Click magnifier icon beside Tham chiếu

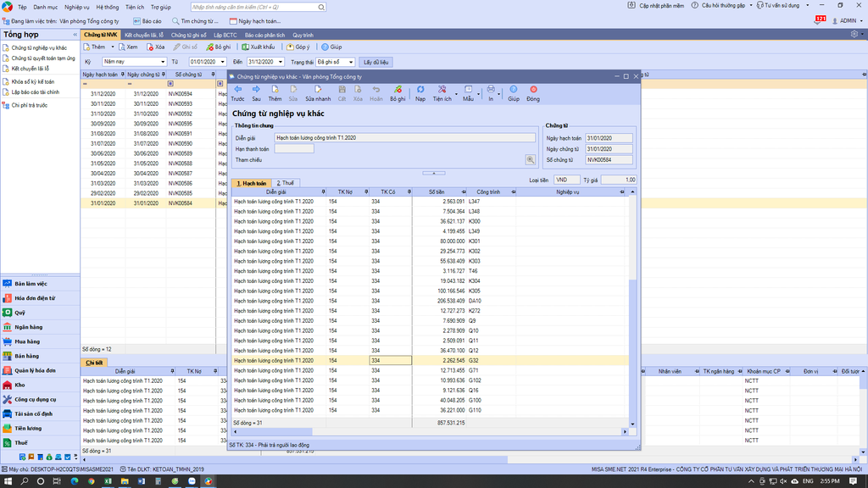tap(530, 160)
